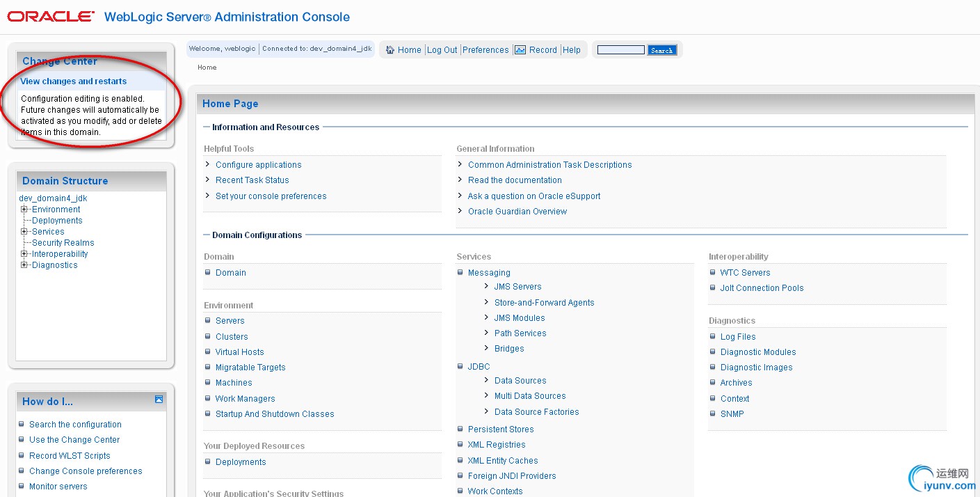This screenshot has height=497, width=980.
Task: Open Migratable Targets link
Action: point(250,368)
